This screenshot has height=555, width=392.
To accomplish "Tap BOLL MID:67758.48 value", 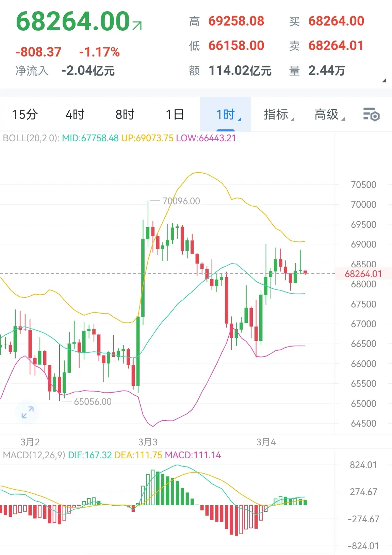I will (x=90, y=138).
